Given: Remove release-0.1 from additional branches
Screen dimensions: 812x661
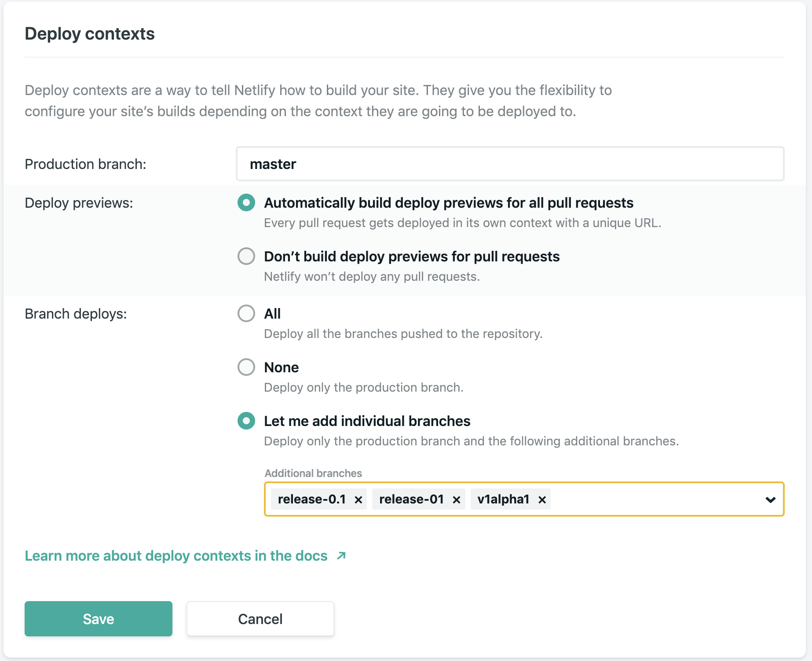Looking at the screenshot, I should [358, 499].
